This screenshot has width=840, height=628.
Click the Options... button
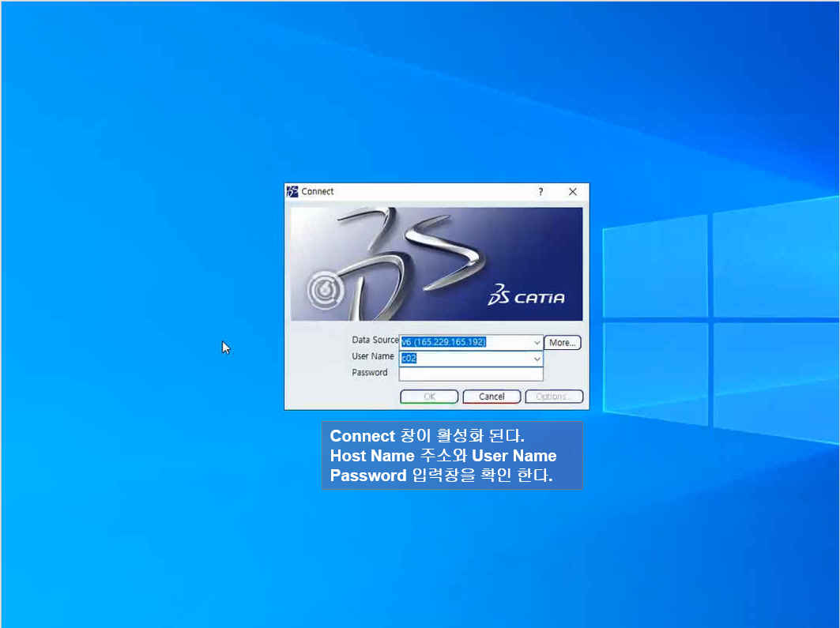tap(554, 397)
